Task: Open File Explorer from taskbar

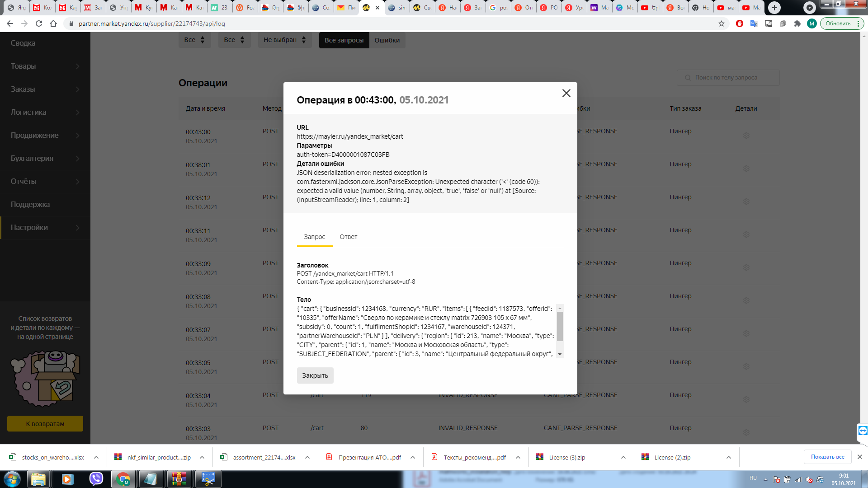Action: 38,479
